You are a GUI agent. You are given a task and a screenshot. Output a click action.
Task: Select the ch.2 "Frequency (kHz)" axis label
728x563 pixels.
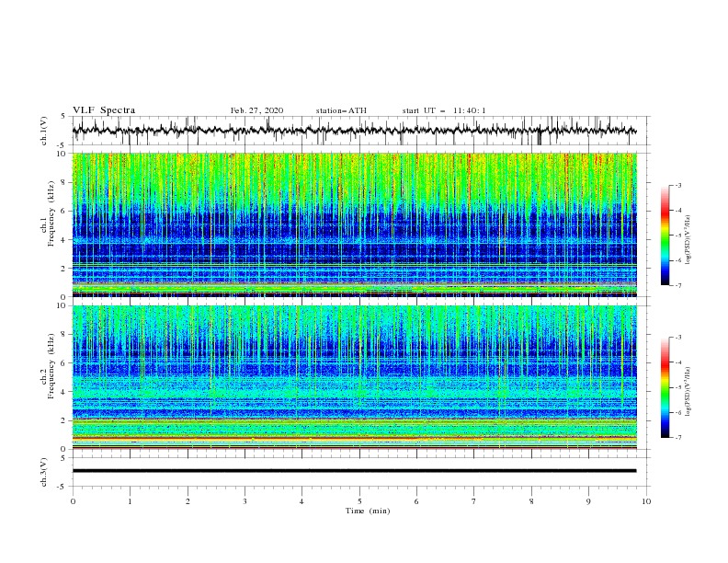point(51,365)
